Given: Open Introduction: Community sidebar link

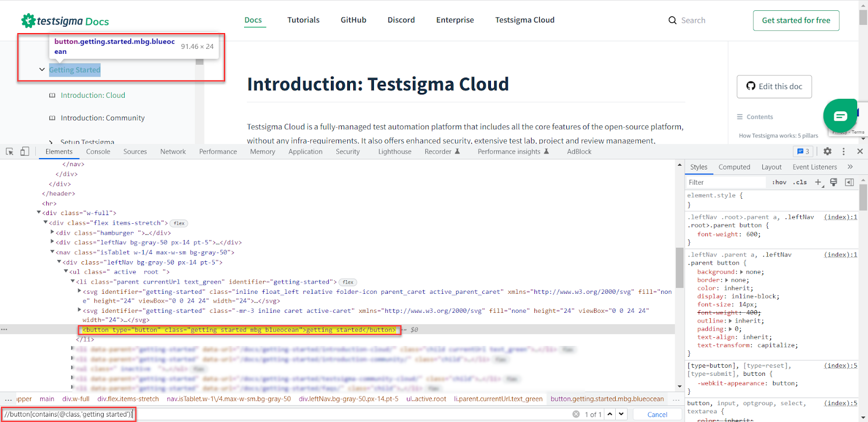Looking at the screenshot, I should pyautogui.click(x=103, y=118).
